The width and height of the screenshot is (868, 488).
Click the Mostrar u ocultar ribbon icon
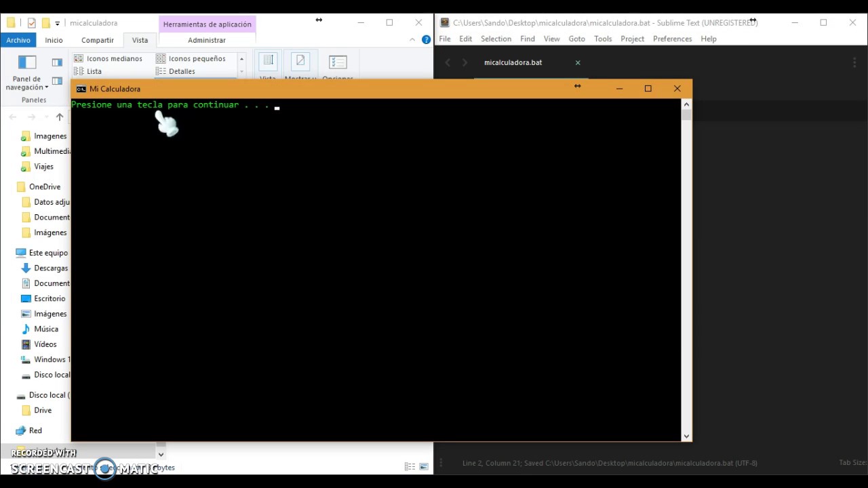300,62
